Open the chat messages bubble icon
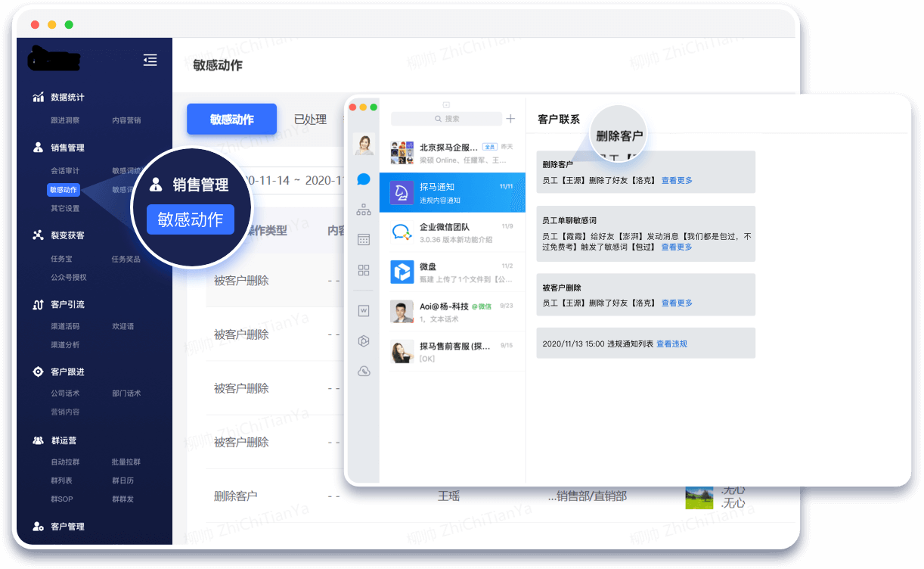This screenshot has width=924, height=569. pos(363,179)
